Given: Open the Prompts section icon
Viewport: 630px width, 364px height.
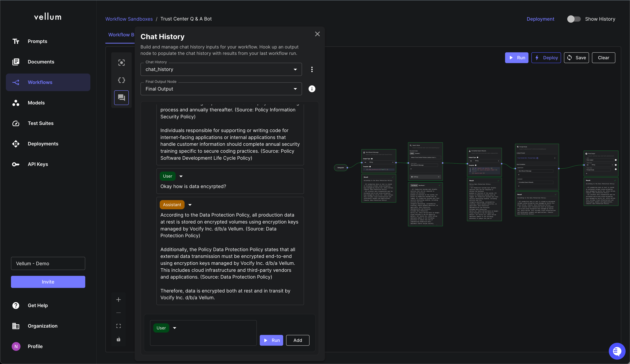Looking at the screenshot, I should pyautogui.click(x=16, y=41).
